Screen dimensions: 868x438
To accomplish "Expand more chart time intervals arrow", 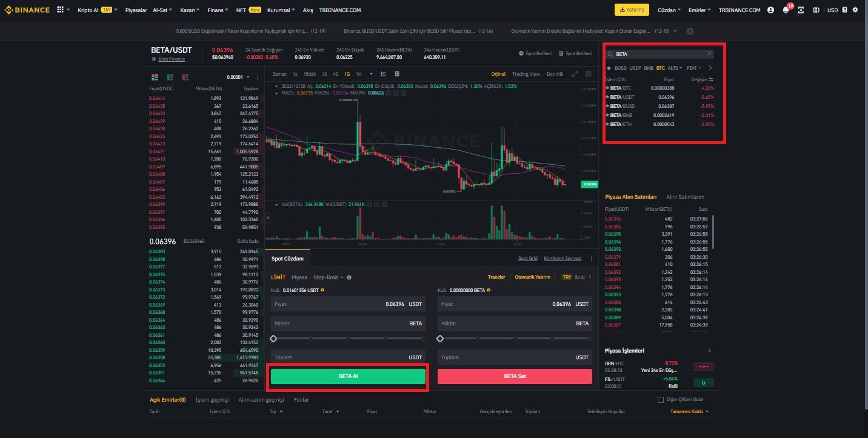I will coord(371,74).
